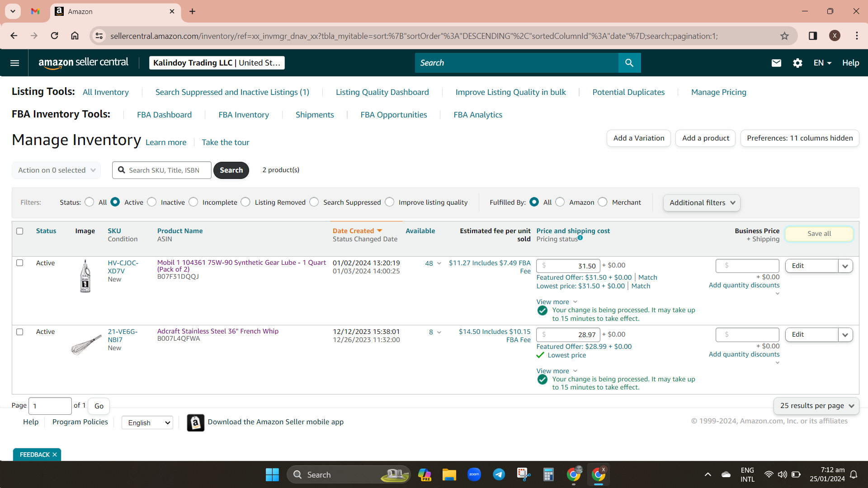Select the Adcraft French Whip row checkbox
Screen dimensions: 868x488
coord(19,332)
